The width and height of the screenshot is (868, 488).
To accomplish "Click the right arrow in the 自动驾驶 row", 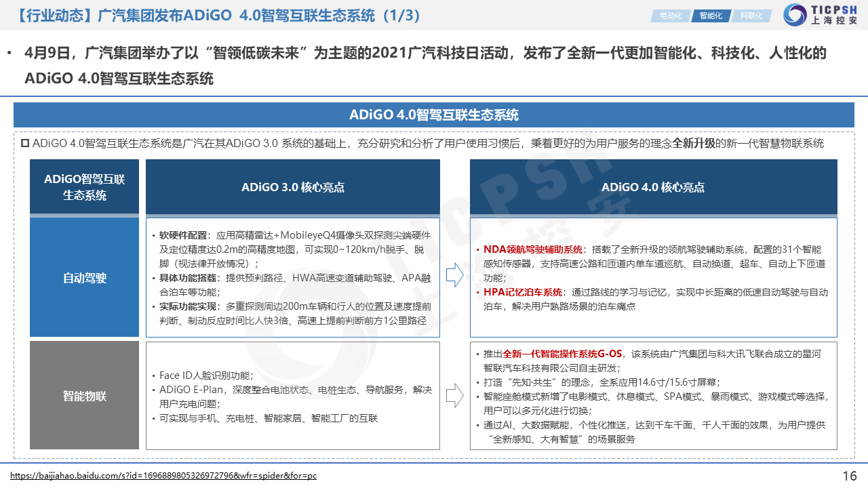I will click(455, 275).
